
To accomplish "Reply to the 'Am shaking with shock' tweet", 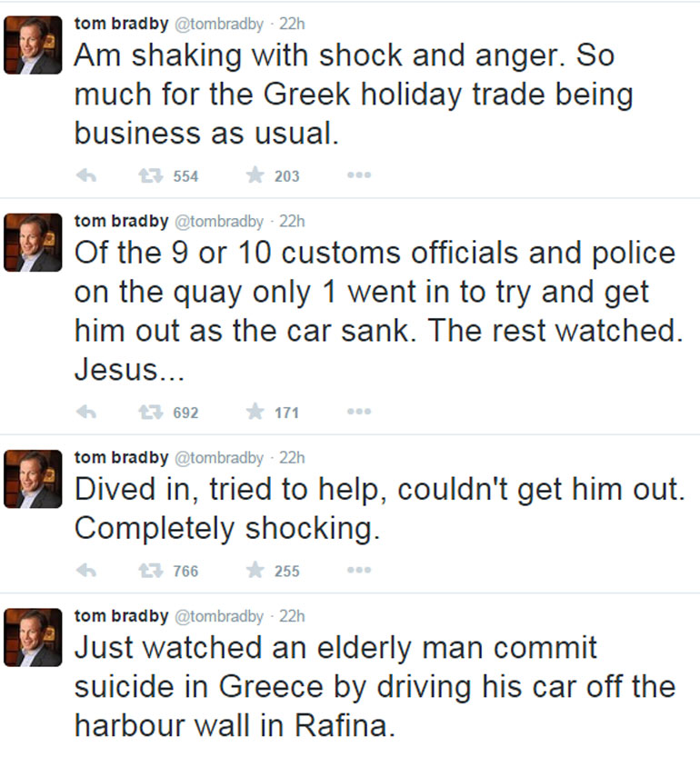I will [86, 176].
